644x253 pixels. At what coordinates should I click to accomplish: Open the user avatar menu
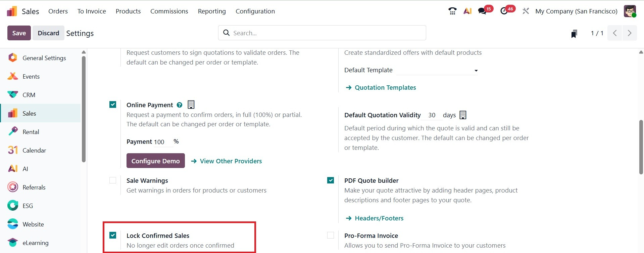630,11
